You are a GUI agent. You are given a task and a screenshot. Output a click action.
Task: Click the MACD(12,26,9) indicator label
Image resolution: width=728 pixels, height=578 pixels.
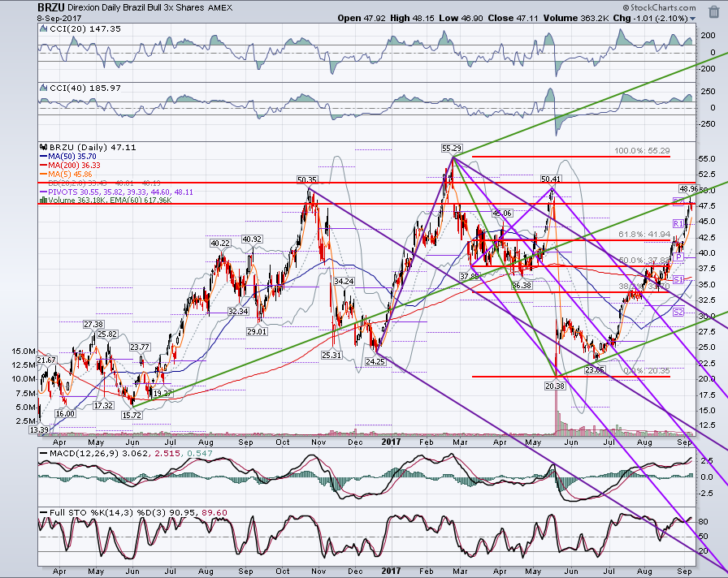pos(126,453)
